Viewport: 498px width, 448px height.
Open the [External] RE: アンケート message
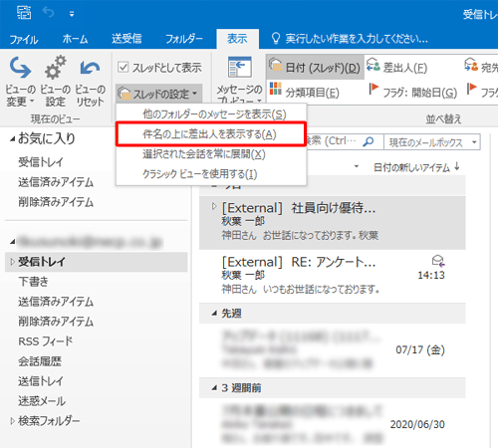coord(333,276)
